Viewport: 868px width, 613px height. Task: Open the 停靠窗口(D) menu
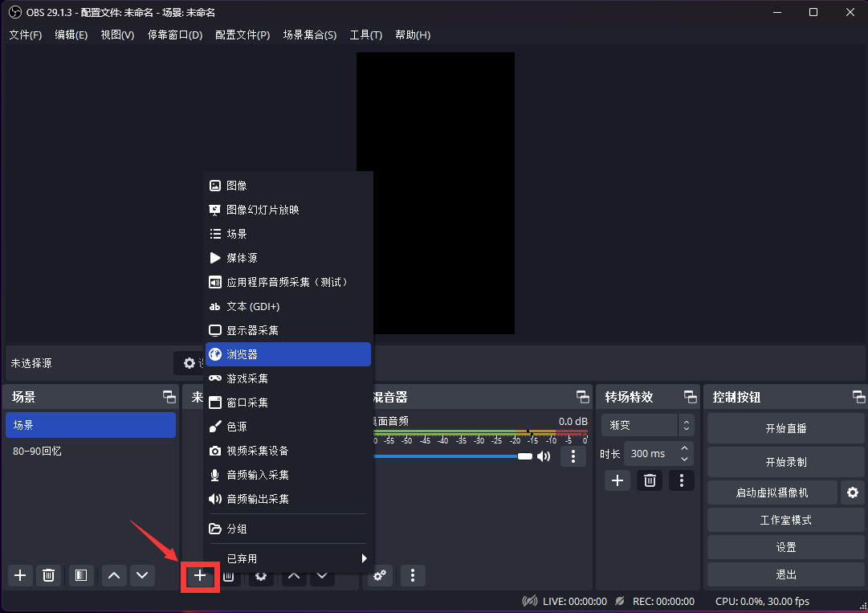pos(175,35)
